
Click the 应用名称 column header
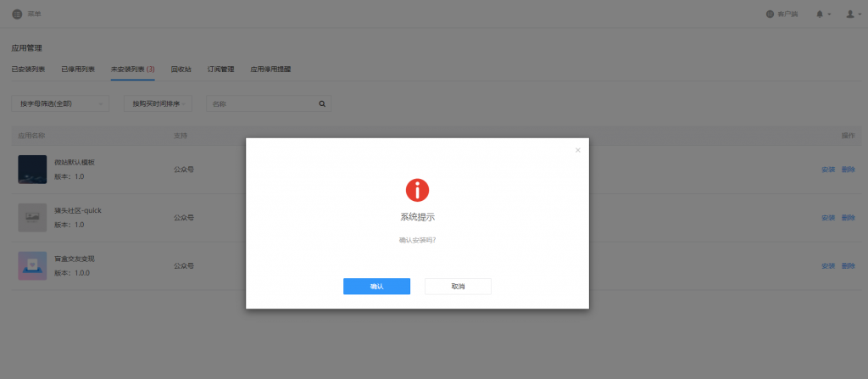(31, 136)
